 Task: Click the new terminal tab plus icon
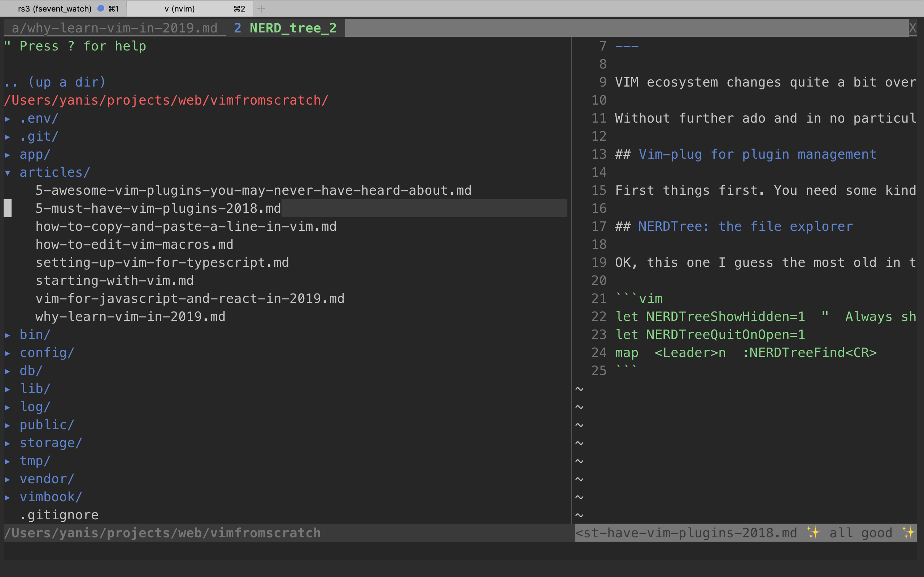[261, 8]
